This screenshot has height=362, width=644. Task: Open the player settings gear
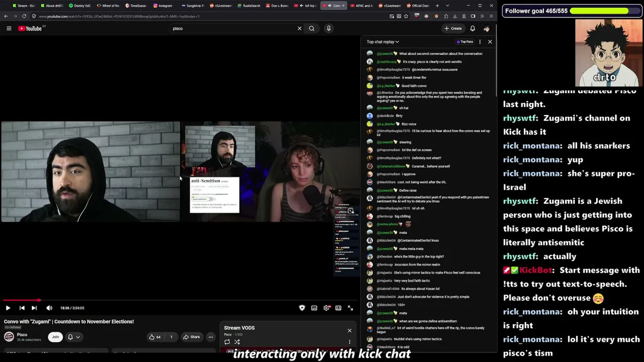pos(326,308)
